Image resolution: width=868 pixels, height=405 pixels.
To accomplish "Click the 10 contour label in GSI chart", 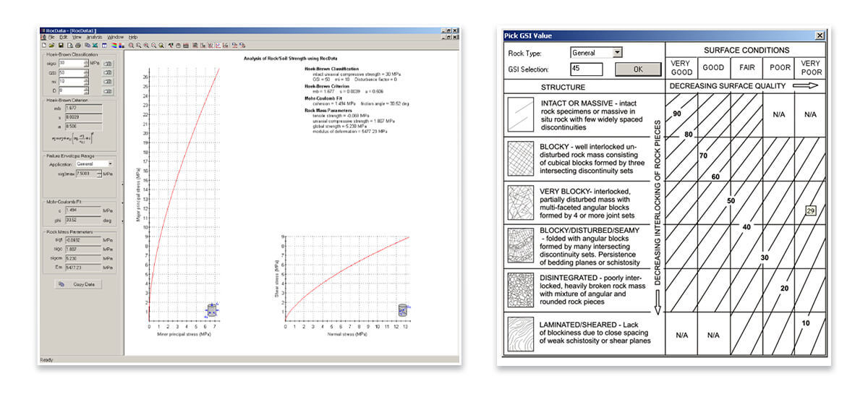I will click(806, 323).
